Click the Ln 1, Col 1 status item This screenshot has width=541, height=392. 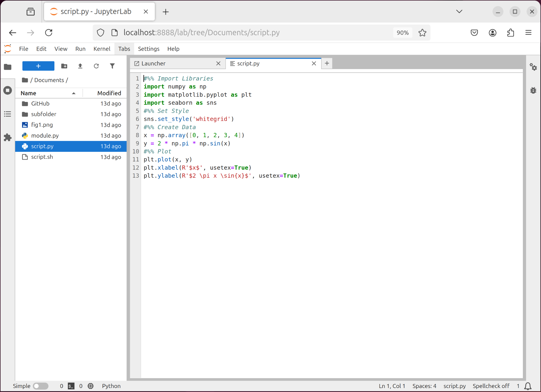(x=392, y=386)
